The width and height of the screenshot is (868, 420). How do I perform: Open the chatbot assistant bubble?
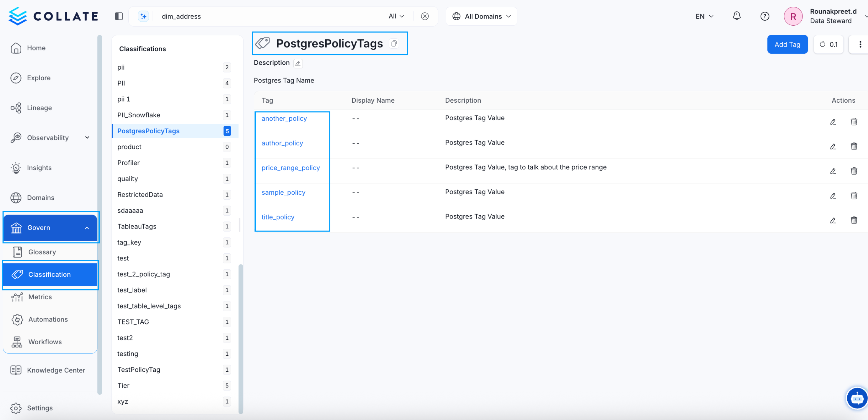(x=856, y=398)
